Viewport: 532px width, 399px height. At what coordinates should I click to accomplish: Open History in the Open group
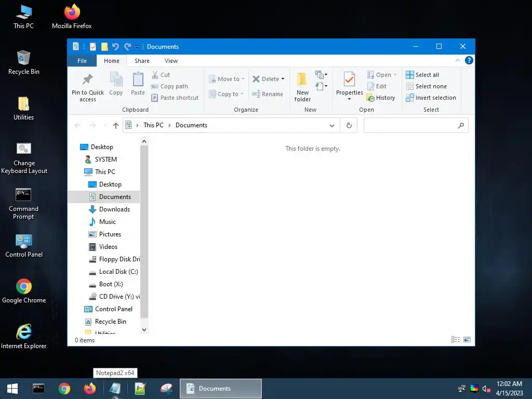point(381,98)
